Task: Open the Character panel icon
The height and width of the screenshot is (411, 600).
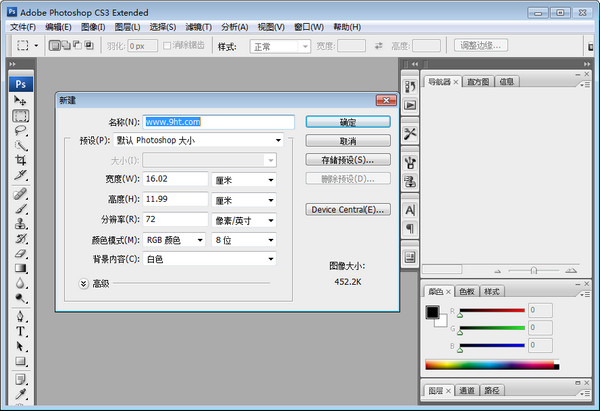Action: click(410, 210)
